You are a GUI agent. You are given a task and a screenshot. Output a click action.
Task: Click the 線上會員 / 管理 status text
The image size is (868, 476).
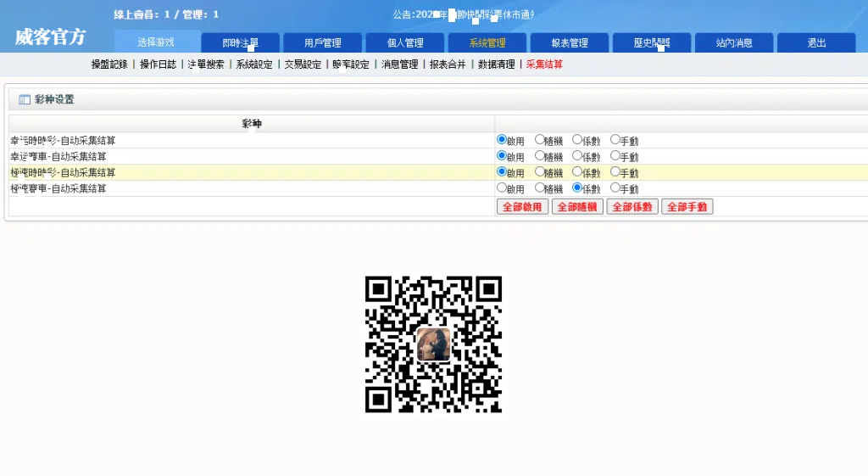pos(166,15)
